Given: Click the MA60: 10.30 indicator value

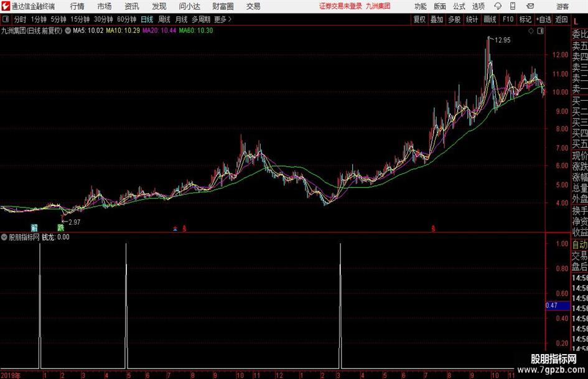Looking at the screenshot, I should click(x=196, y=30).
